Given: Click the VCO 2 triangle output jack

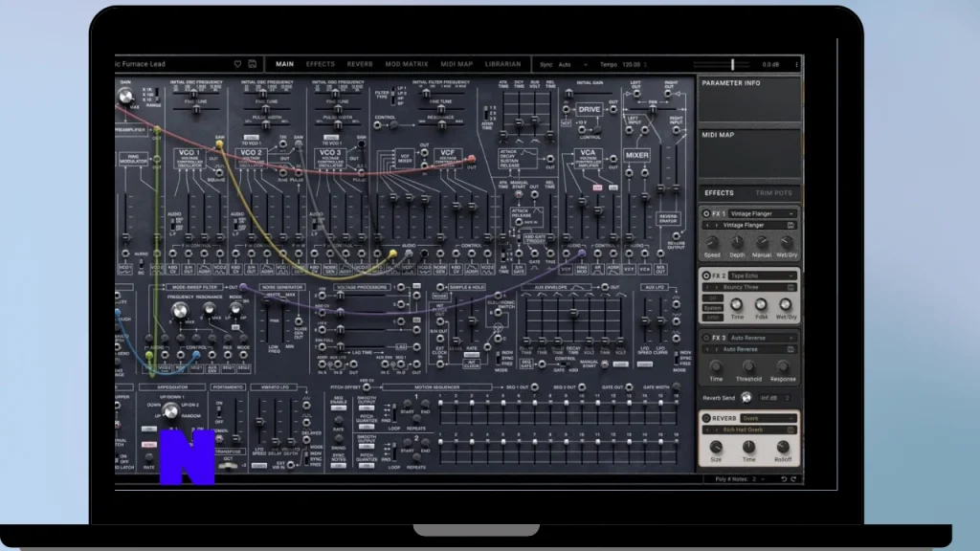Looking at the screenshot, I should (283, 144).
